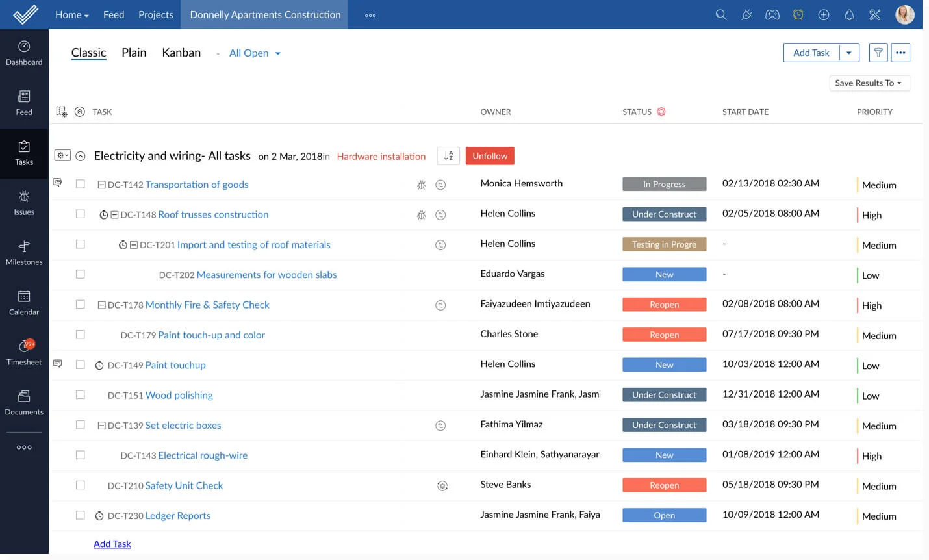Click the Unfollow button
929x560 pixels.
click(490, 156)
